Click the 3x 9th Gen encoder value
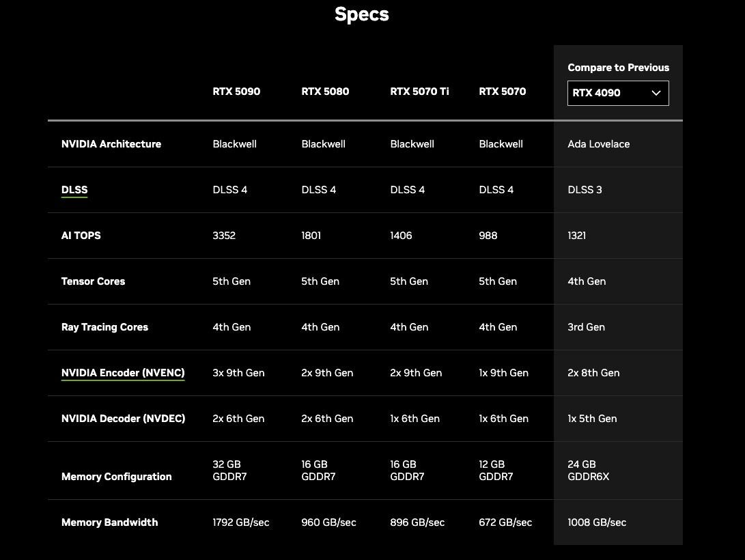The image size is (745, 560). click(x=238, y=373)
